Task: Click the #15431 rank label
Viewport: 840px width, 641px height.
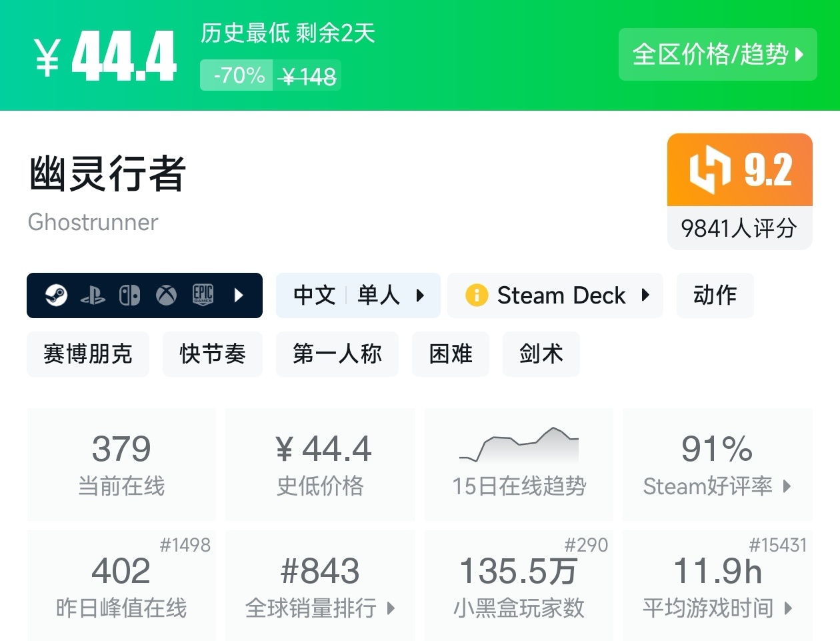Action: (778, 545)
